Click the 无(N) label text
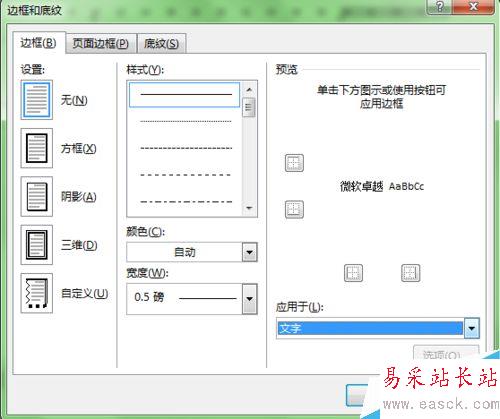The height and width of the screenshot is (419, 500). [74, 100]
